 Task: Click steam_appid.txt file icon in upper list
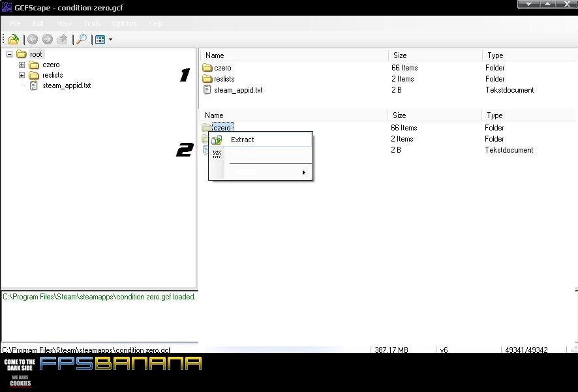click(207, 90)
